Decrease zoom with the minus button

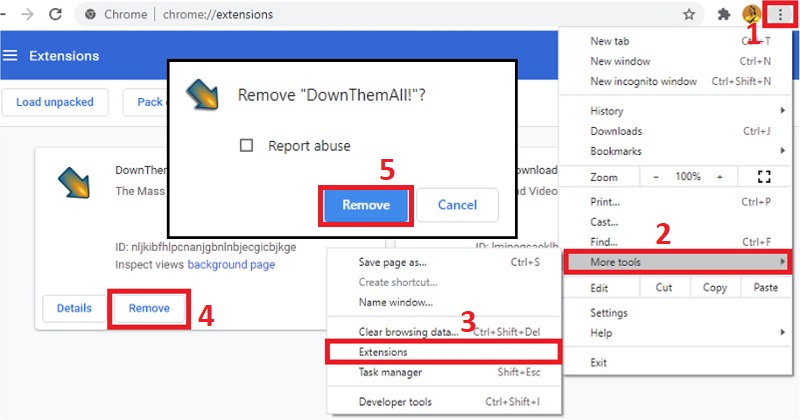tap(656, 177)
